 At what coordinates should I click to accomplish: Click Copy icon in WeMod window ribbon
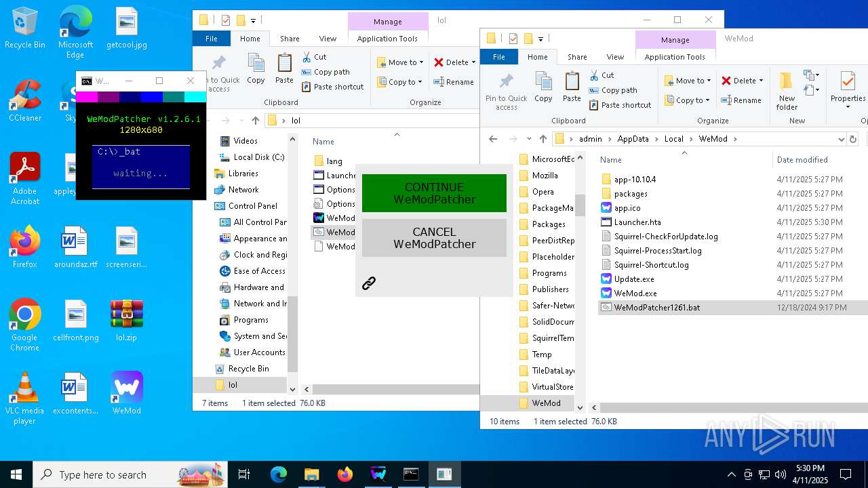tap(543, 87)
